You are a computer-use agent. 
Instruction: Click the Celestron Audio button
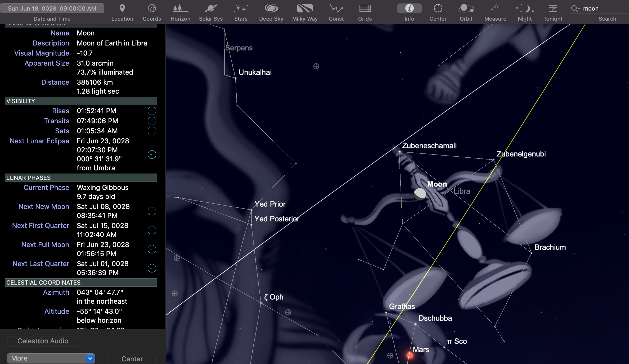[43, 341]
